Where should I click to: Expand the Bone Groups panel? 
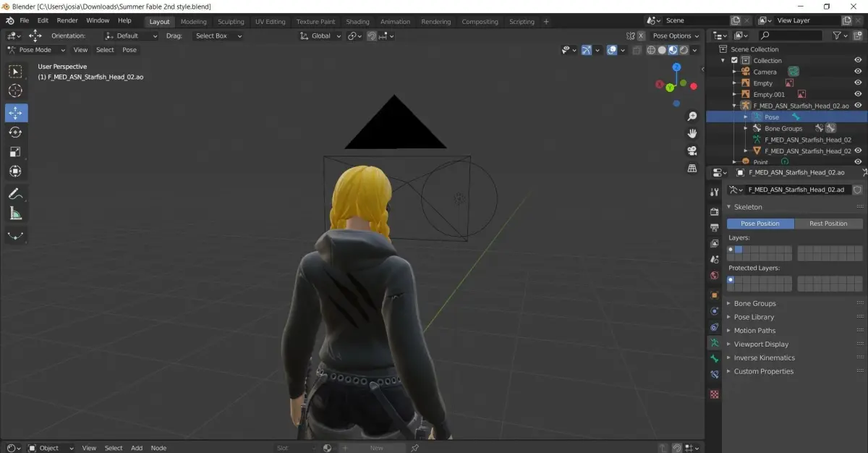click(x=754, y=303)
